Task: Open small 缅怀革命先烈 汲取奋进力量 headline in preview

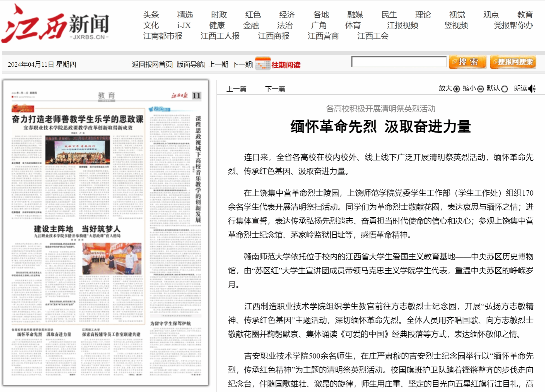Action: (x=44, y=334)
